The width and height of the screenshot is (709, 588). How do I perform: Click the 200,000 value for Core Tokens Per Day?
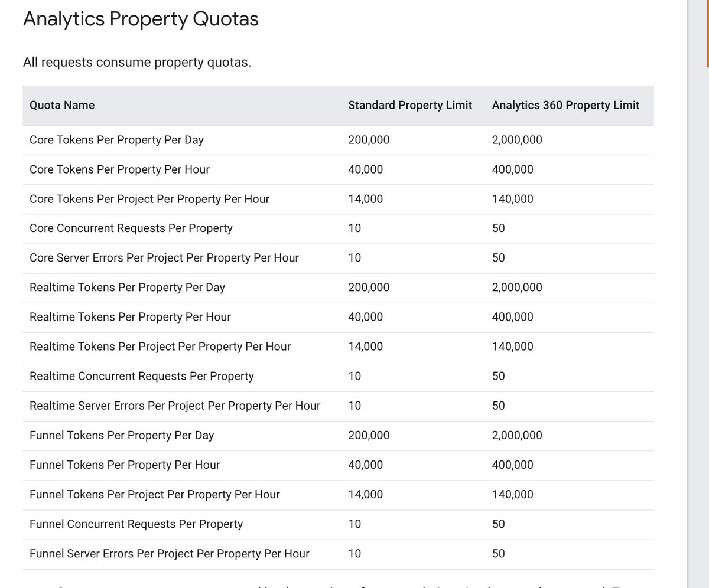[x=367, y=140]
